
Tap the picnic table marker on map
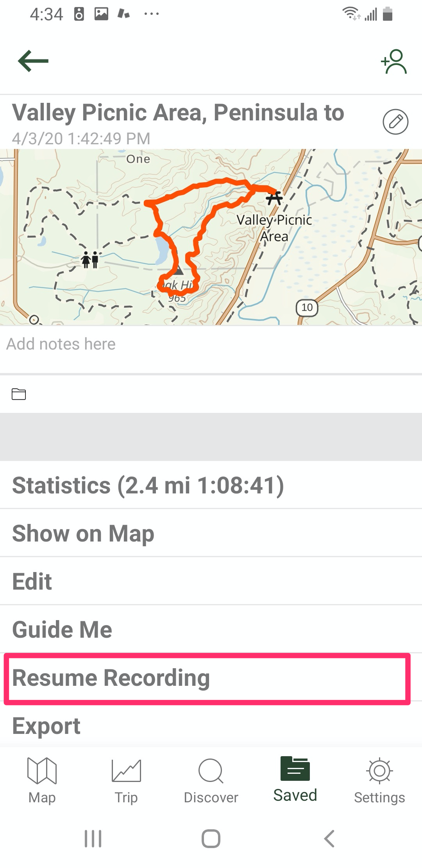tap(274, 198)
